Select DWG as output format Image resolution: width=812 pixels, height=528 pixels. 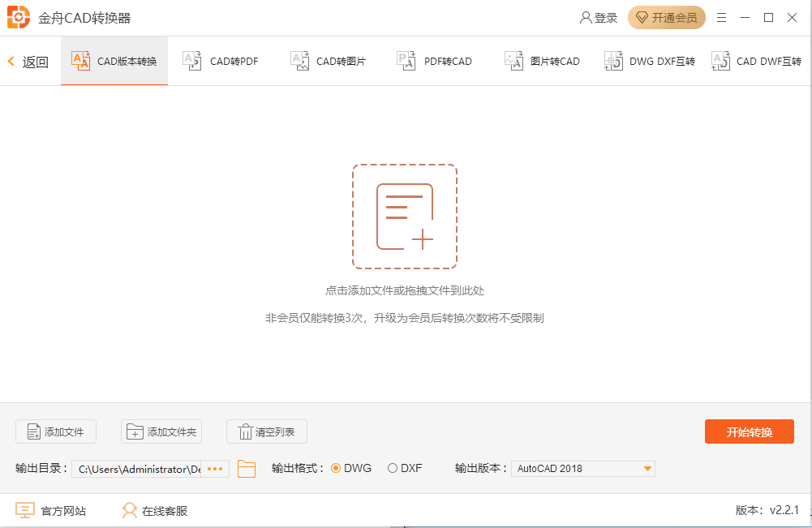point(335,468)
